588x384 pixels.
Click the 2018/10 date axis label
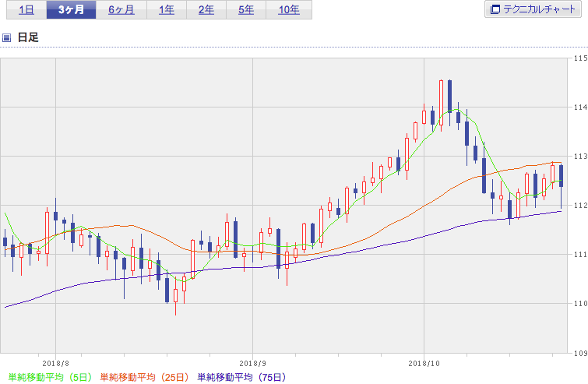click(x=424, y=364)
